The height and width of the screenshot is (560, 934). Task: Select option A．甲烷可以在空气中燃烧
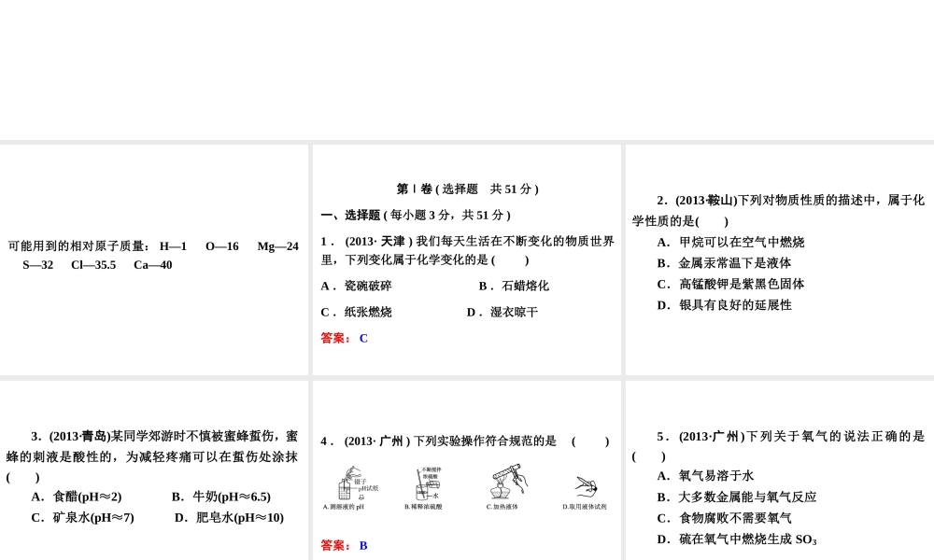click(x=731, y=243)
